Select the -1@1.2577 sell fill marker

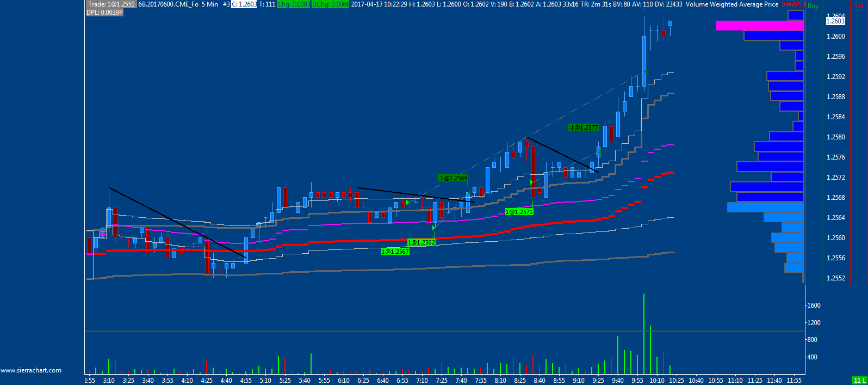click(584, 127)
